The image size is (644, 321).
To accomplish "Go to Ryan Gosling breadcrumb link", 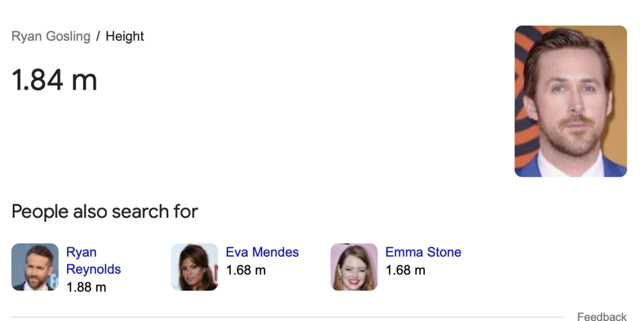I will coord(51,36).
